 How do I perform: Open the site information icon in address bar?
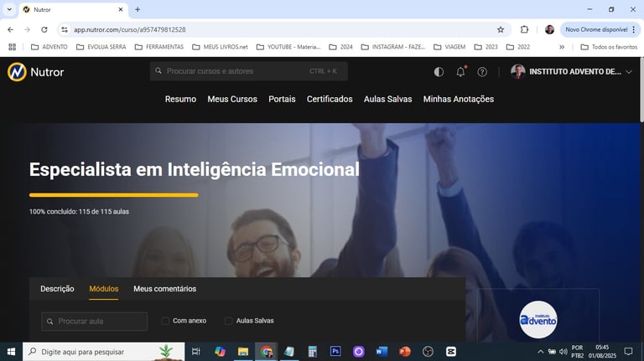[x=65, y=29]
